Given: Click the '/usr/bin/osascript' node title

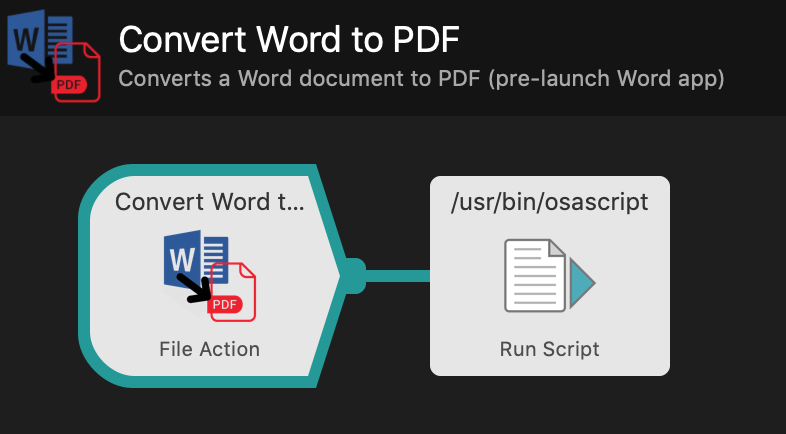Looking at the screenshot, I should [x=550, y=202].
